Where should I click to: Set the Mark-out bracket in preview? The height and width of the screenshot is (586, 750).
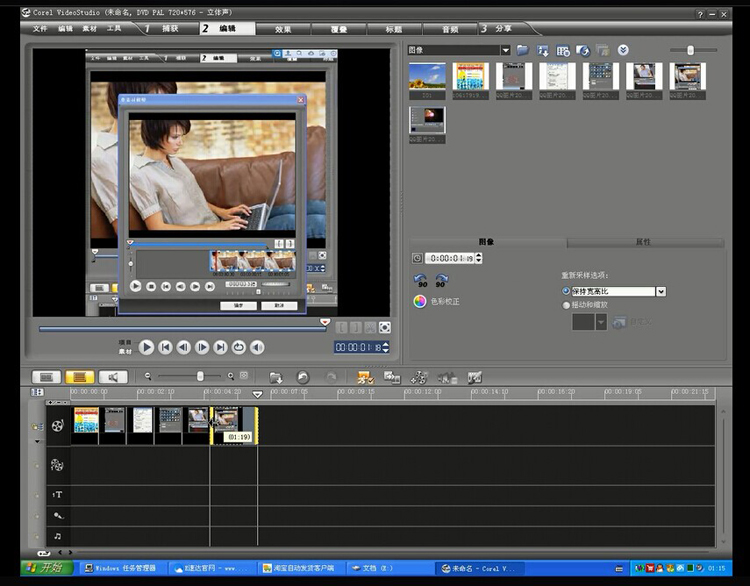(356, 328)
